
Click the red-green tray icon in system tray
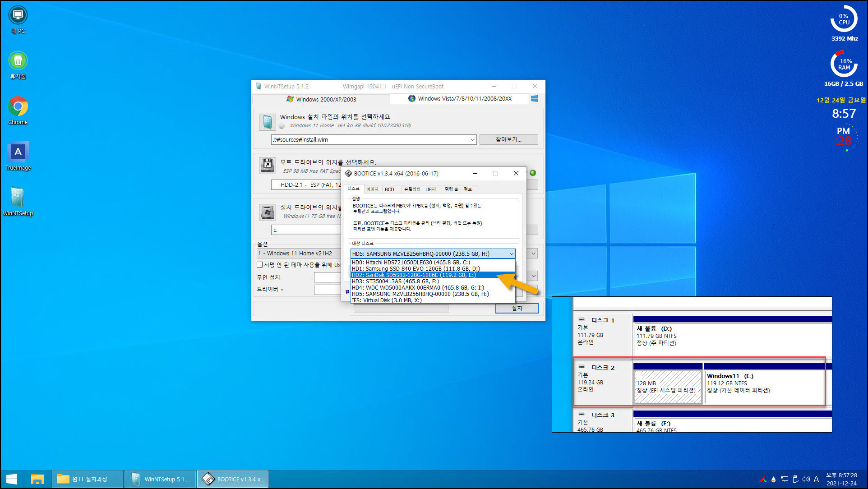[x=763, y=480]
